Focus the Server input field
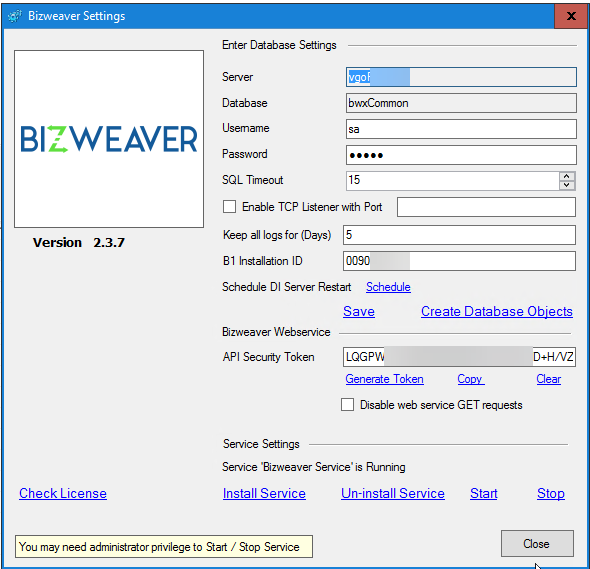Screen dimensions: 590x569 point(461,77)
